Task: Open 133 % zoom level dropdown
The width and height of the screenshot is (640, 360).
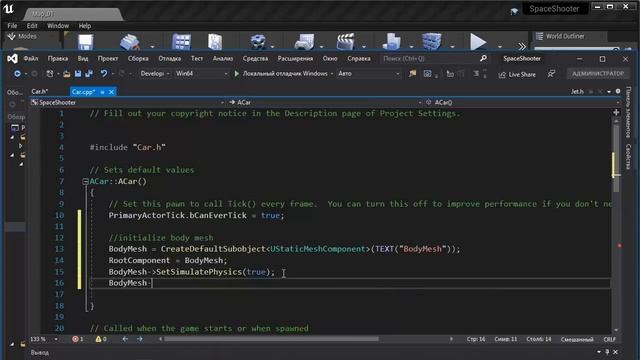Action: [x=44, y=339]
